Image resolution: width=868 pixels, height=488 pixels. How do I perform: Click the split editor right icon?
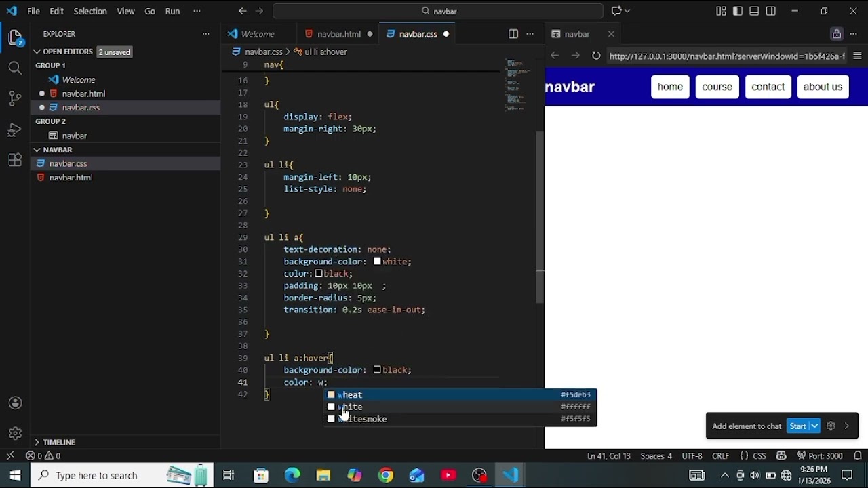coord(513,34)
